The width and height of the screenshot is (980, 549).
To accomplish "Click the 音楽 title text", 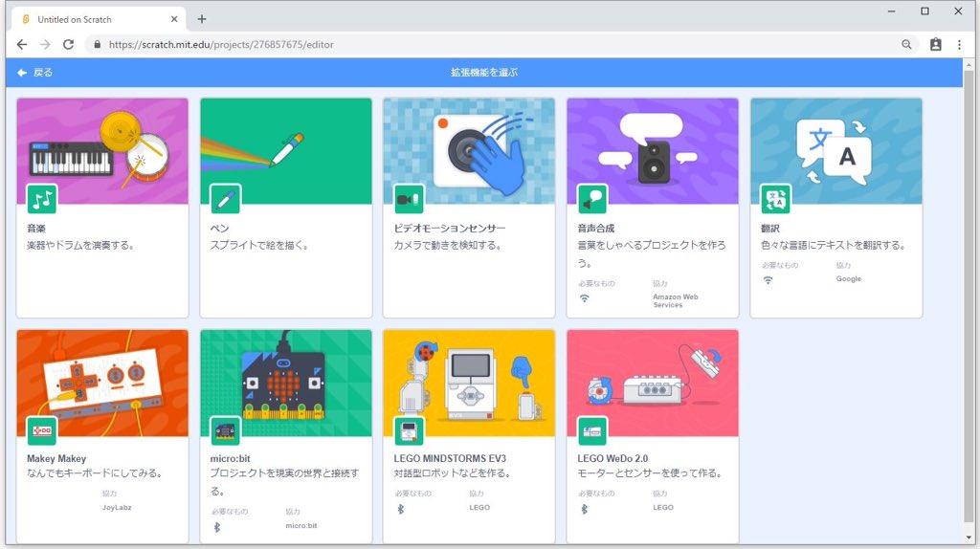I will pyautogui.click(x=36, y=229).
